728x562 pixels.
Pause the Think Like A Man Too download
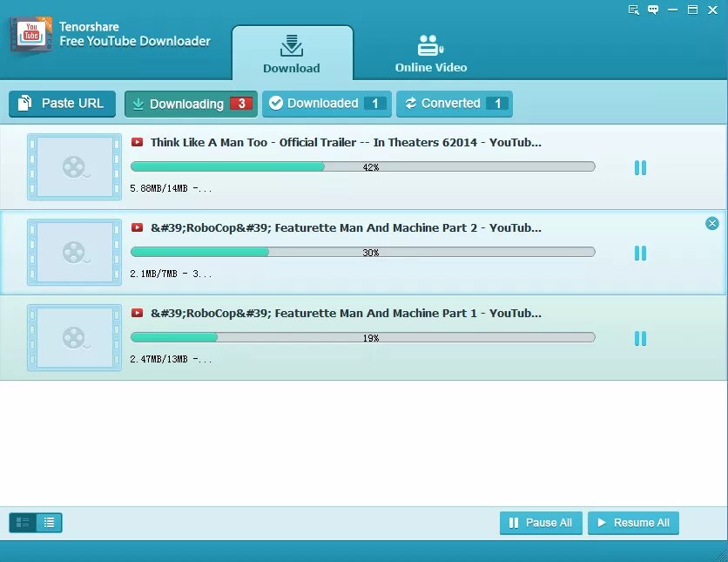640,168
